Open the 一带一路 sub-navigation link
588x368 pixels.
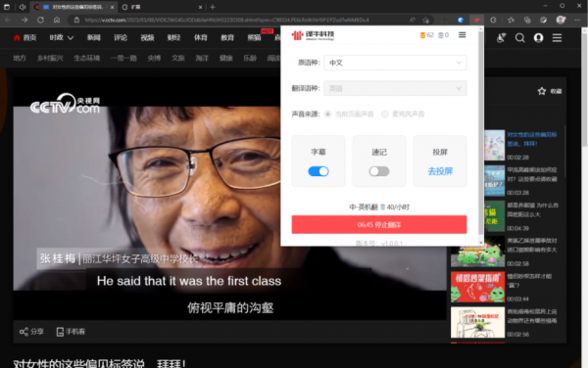[x=123, y=58]
